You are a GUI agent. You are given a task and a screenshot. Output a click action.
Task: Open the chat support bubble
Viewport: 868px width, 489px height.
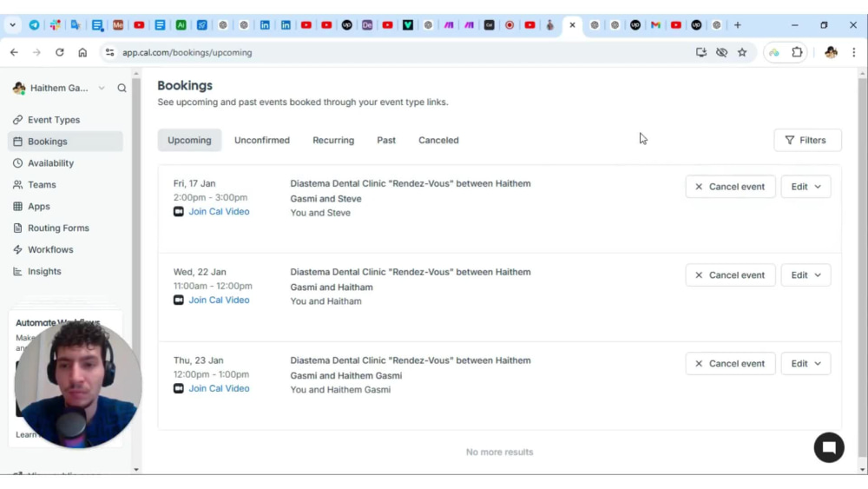(x=829, y=447)
